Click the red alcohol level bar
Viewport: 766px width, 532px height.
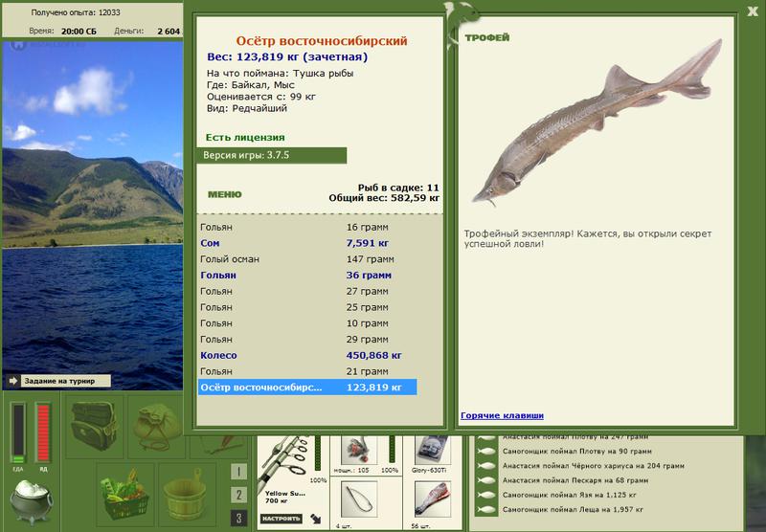[43, 432]
